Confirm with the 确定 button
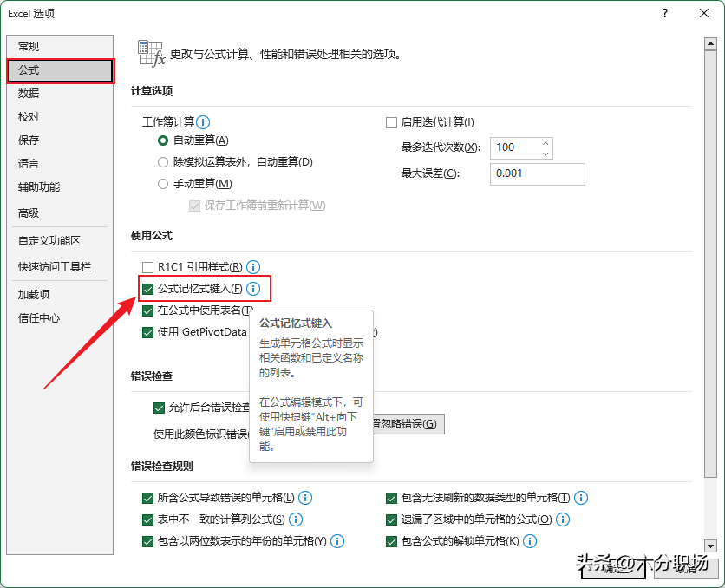725x588 pixels. (x=613, y=568)
